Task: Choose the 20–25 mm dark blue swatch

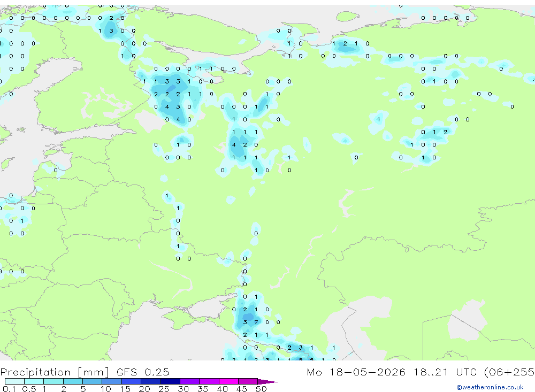Action: point(151,381)
